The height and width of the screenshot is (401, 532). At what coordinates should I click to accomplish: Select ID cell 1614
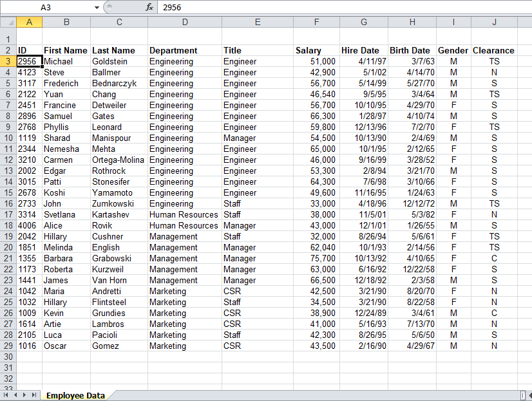29,324
